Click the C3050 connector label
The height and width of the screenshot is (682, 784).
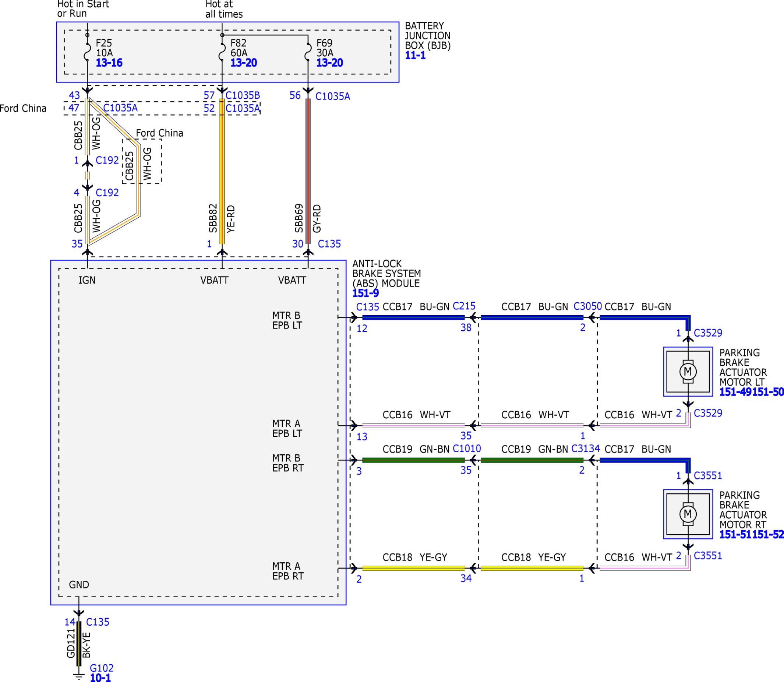pyautogui.click(x=587, y=306)
